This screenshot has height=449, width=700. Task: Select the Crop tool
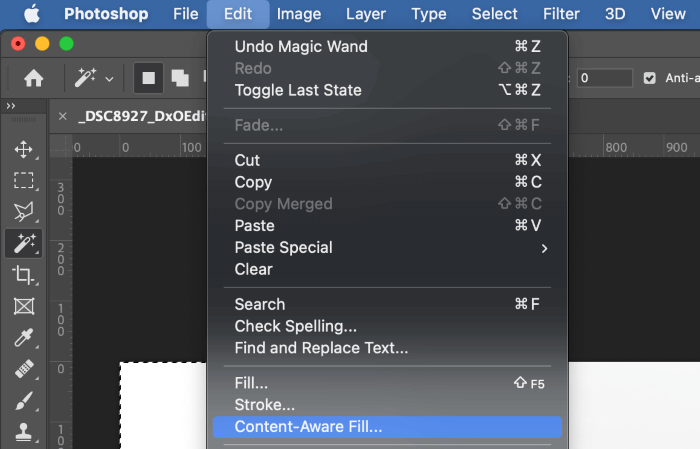point(23,274)
